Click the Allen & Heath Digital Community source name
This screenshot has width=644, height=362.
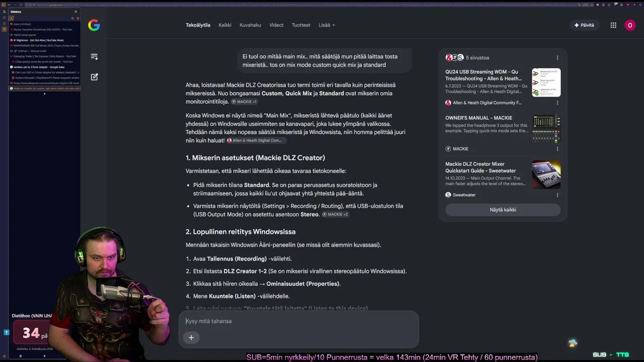coord(487,103)
